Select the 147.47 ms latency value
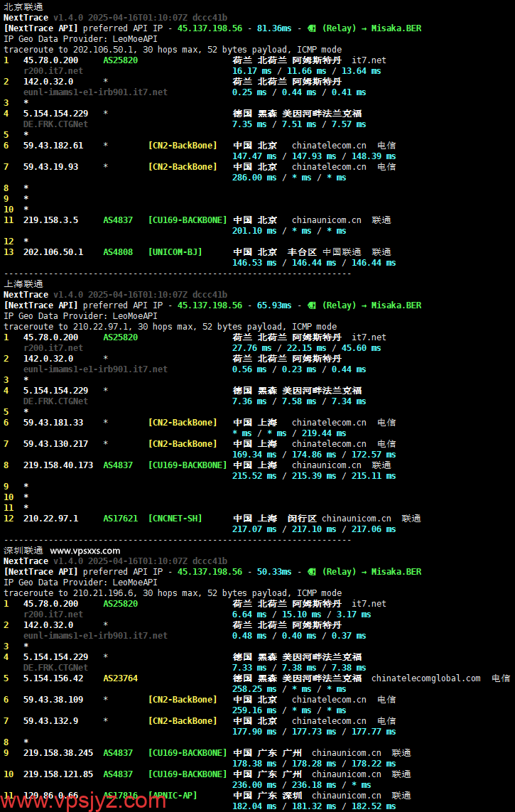515x812 pixels. [x=254, y=156]
